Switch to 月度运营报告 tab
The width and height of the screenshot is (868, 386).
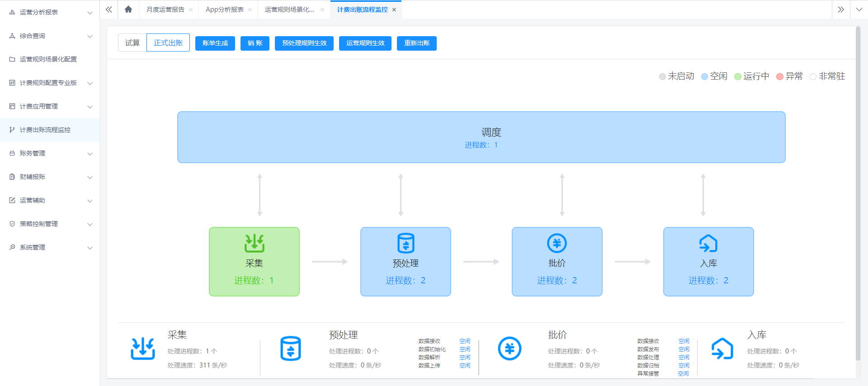pos(165,9)
